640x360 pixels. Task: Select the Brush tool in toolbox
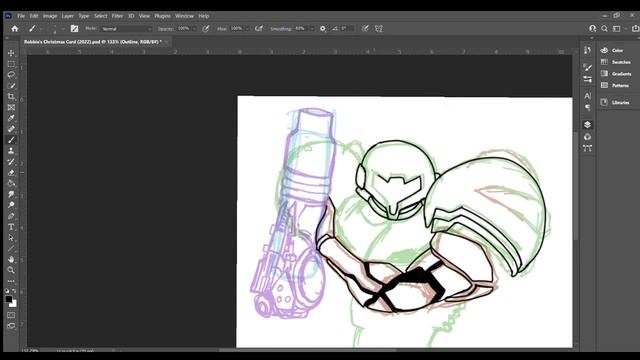[x=11, y=140]
